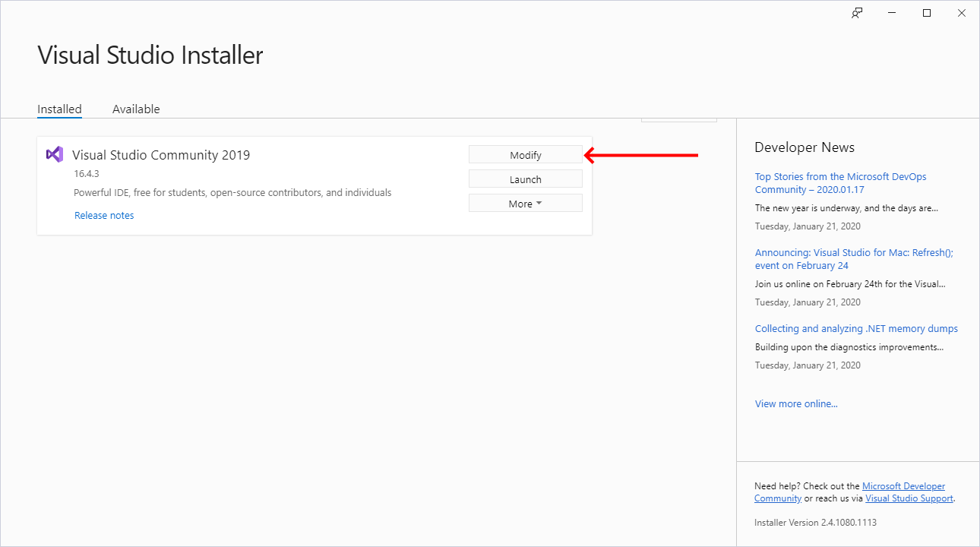The width and height of the screenshot is (980, 547).
Task: Select the version number 16.4.3
Action: coord(87,174)
